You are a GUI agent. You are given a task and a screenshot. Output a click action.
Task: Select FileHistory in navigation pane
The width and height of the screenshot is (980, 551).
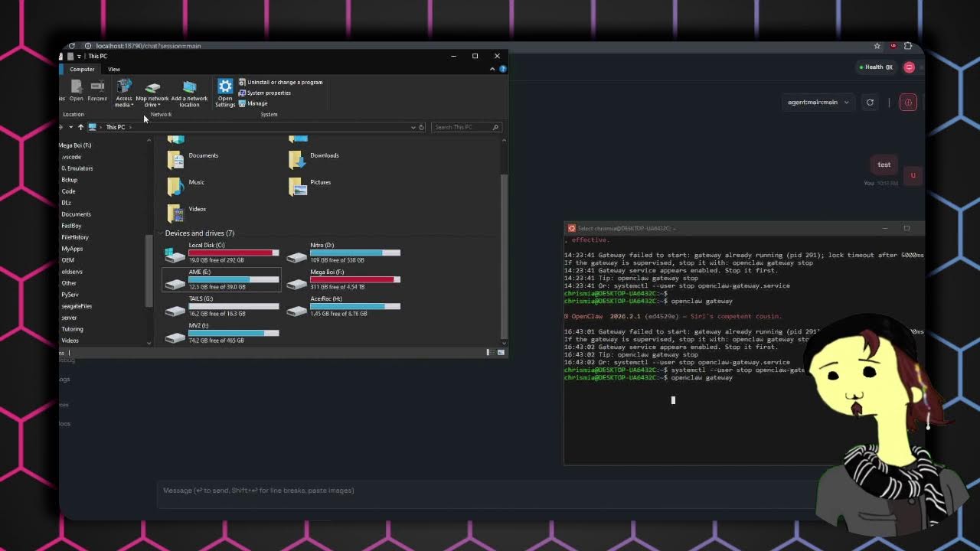click(x=75, y=237)
